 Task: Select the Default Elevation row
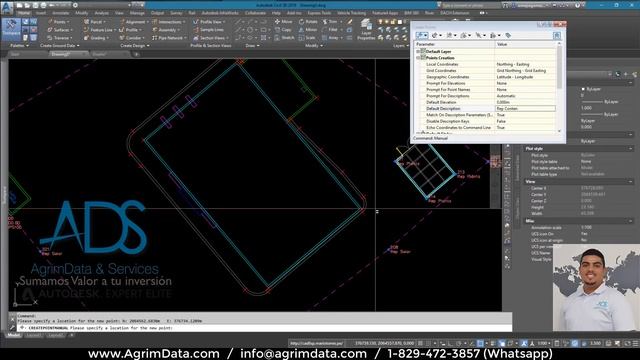pyautogui.click(x=485, y=102)
